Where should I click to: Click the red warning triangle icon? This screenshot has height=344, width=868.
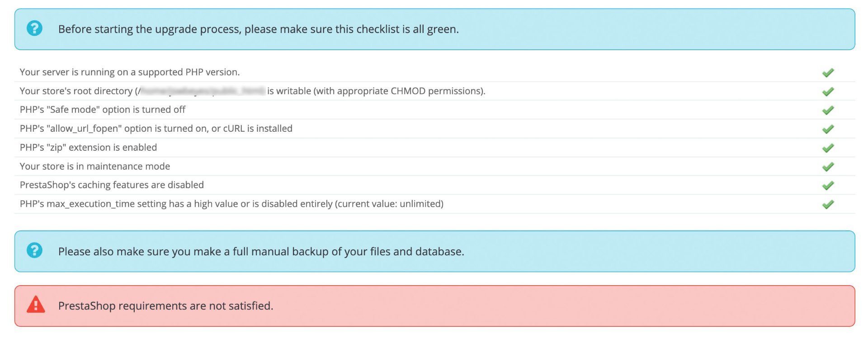click(36, 305)
